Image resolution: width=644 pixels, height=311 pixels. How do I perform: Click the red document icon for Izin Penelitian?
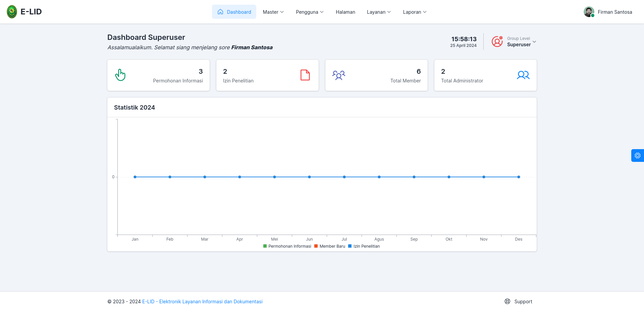pos(305,75)
